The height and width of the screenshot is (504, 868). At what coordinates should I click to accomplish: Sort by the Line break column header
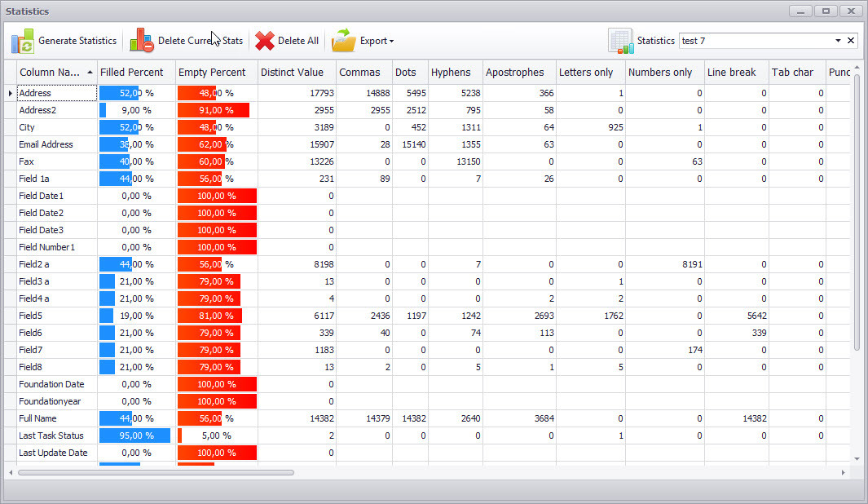tap(736, 72)
